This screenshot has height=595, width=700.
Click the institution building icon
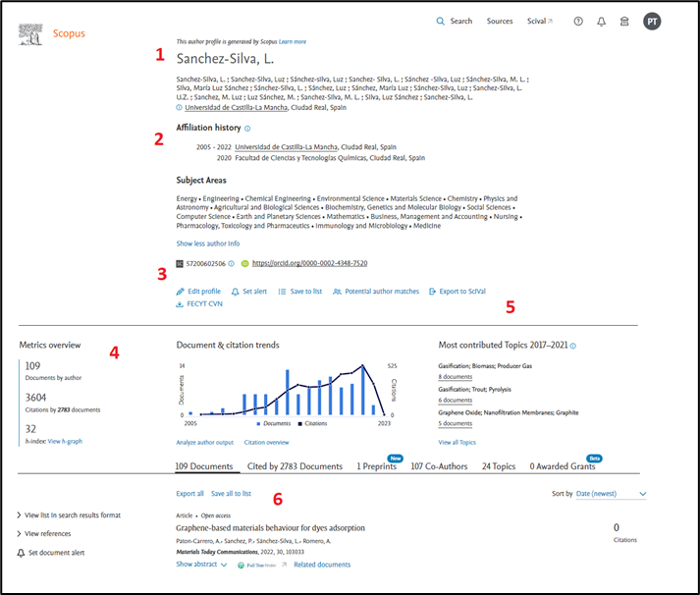click(625, 21)
